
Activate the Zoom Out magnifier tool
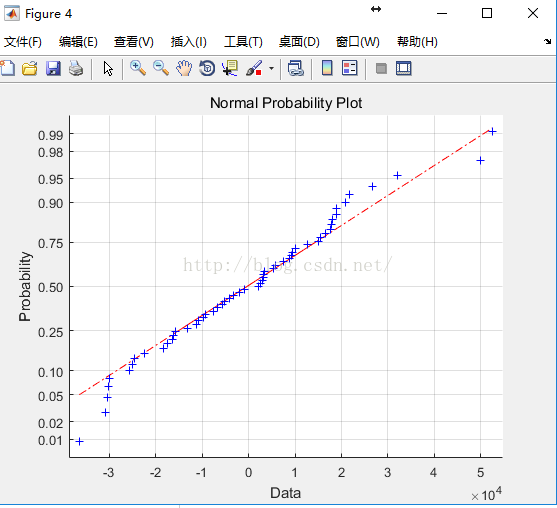point(161,68)
